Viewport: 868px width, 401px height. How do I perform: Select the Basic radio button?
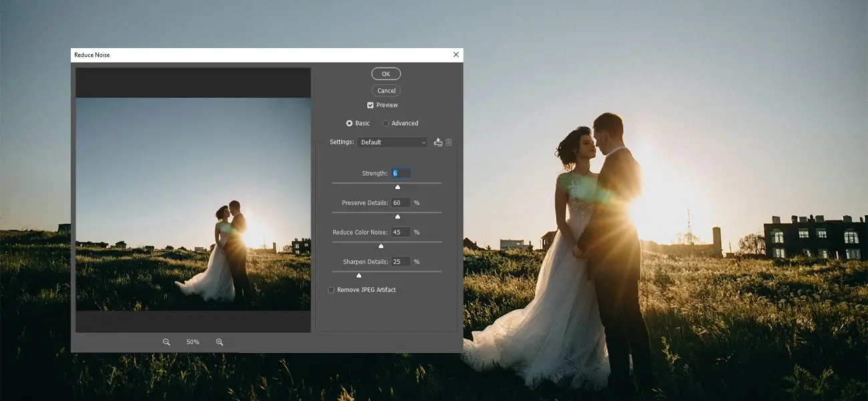pos(349,124)
